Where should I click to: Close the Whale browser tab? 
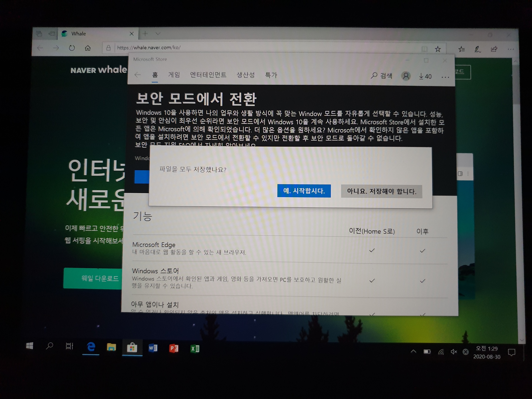pos(132,34)
